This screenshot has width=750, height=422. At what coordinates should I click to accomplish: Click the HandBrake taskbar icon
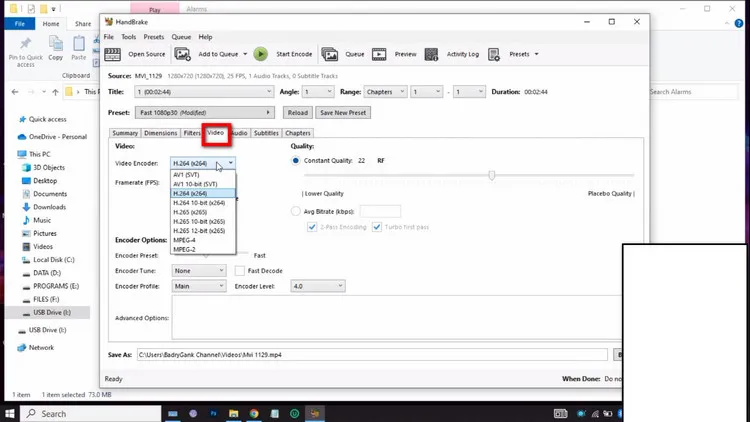(x=315, y=413)
